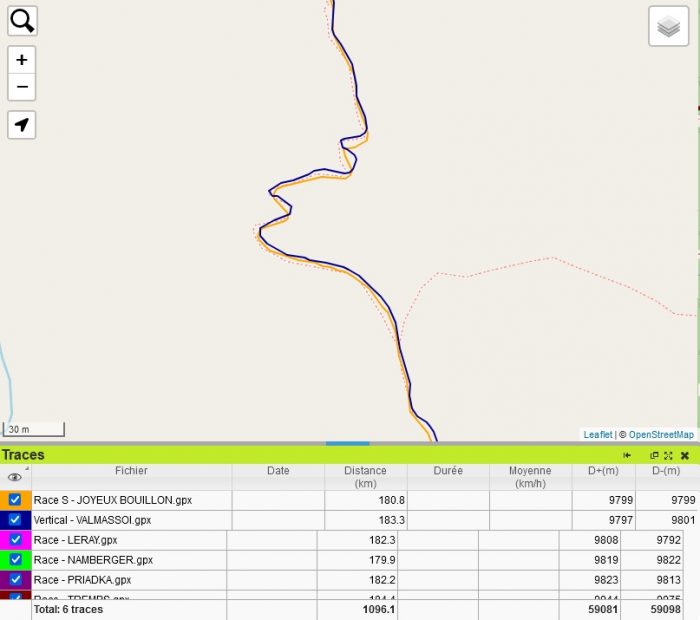
Task: Open the OpenStreetMap attribution link
Action: click(x=660, y=435)
